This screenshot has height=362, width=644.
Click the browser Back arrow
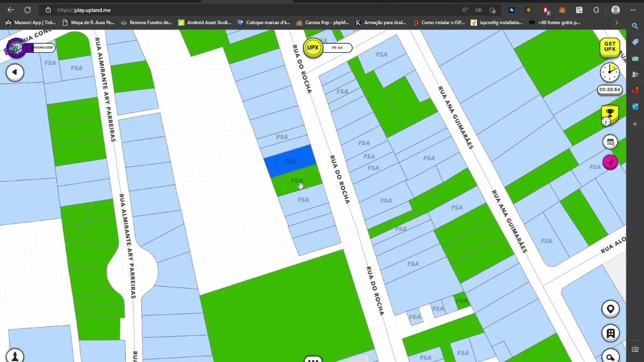point(11,10)
